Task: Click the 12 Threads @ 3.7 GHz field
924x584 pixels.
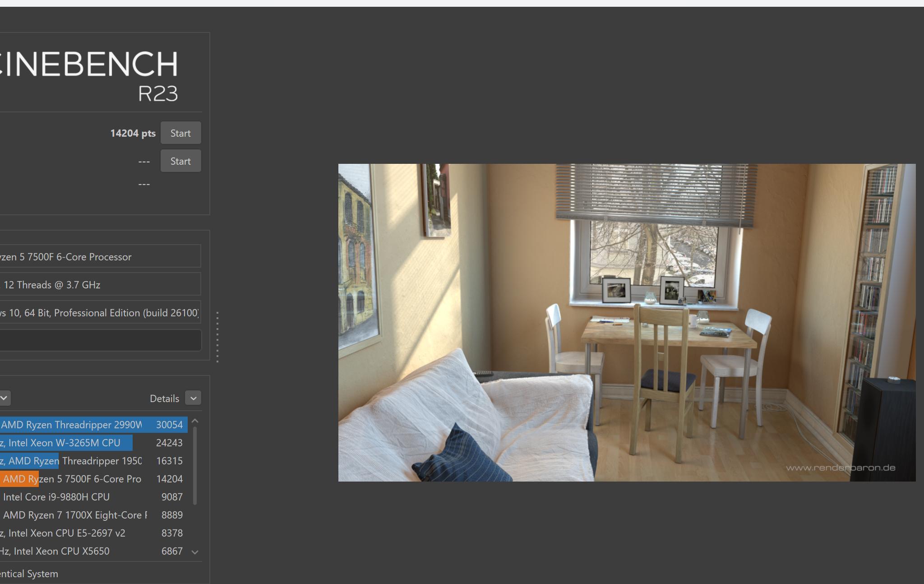Action: tap(100, 284)
